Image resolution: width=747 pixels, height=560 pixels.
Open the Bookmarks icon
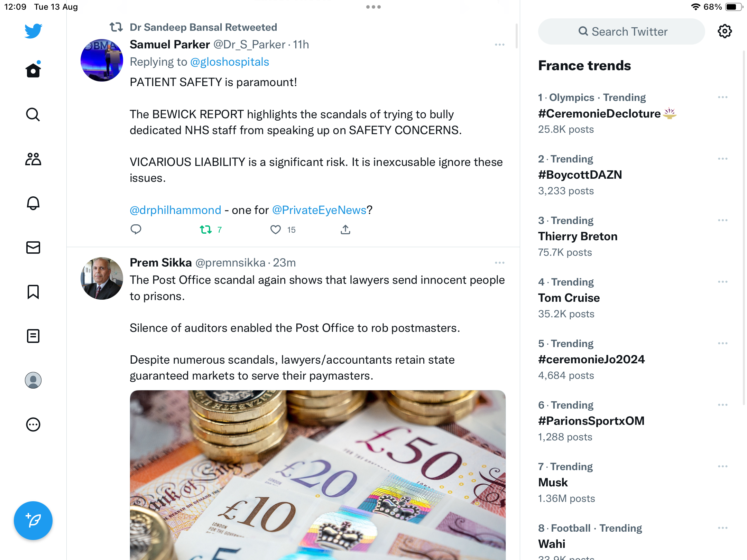tap(33, 292)
